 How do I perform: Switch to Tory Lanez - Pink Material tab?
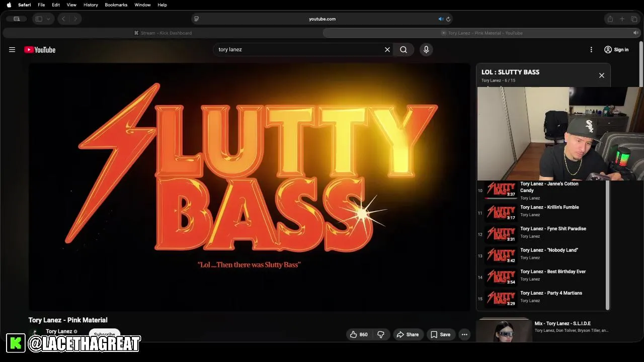click(481, 33)
